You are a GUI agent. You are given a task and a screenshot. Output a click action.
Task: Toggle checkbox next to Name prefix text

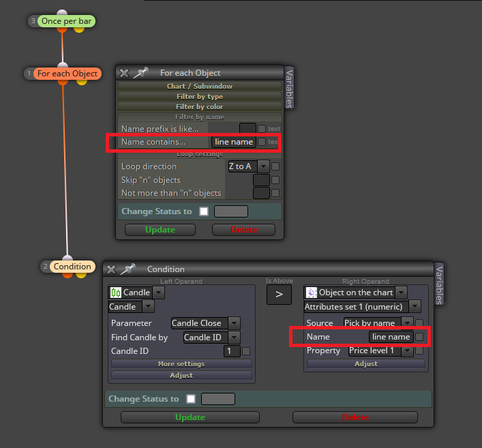click(x=262, y=129)
